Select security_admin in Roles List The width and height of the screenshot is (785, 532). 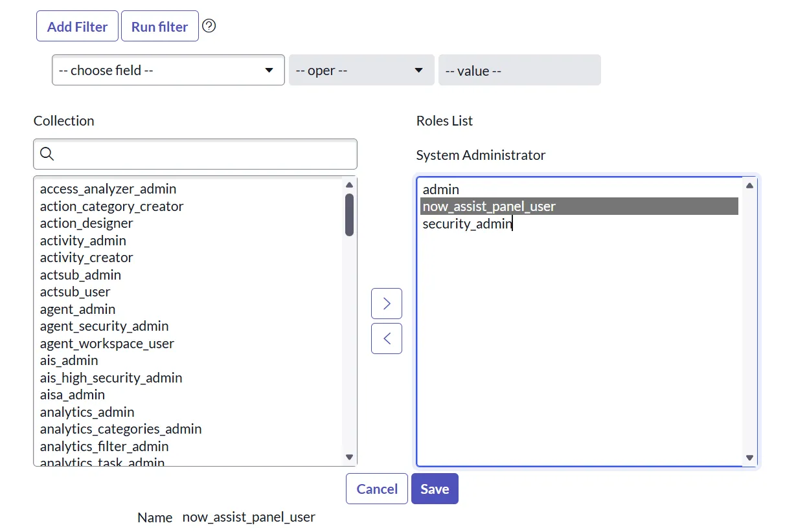[467, 224]
